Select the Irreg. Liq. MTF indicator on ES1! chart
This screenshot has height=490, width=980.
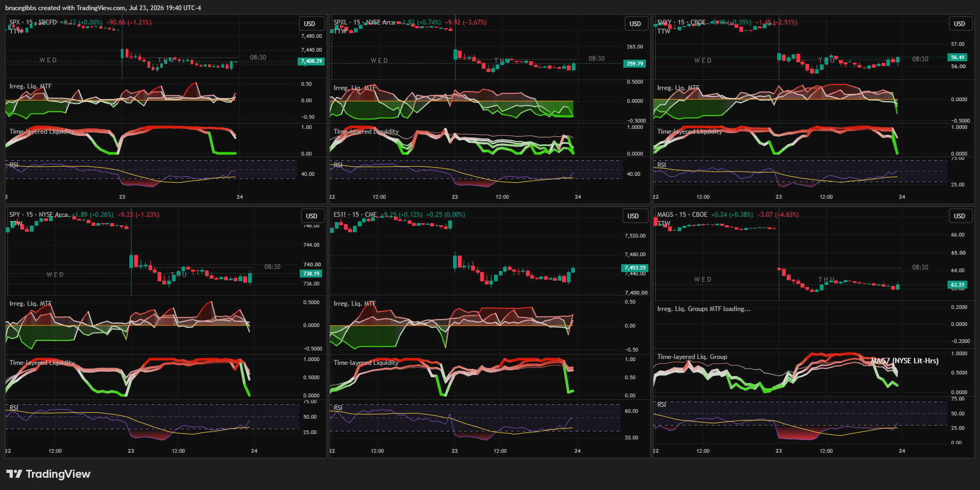(355, 304)
